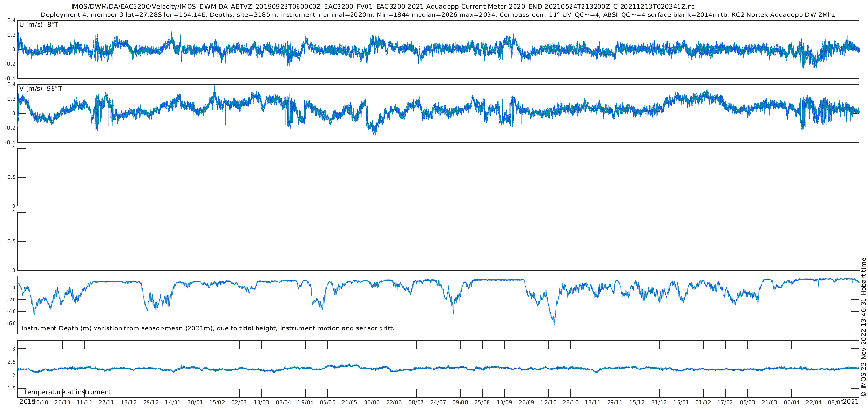Select the '27/11' date tick label

point(107,402)
